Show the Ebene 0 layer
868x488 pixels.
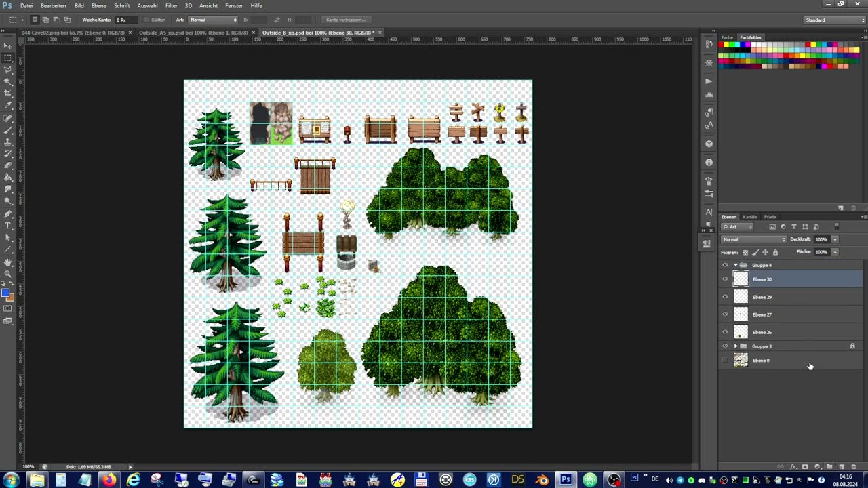725,361
